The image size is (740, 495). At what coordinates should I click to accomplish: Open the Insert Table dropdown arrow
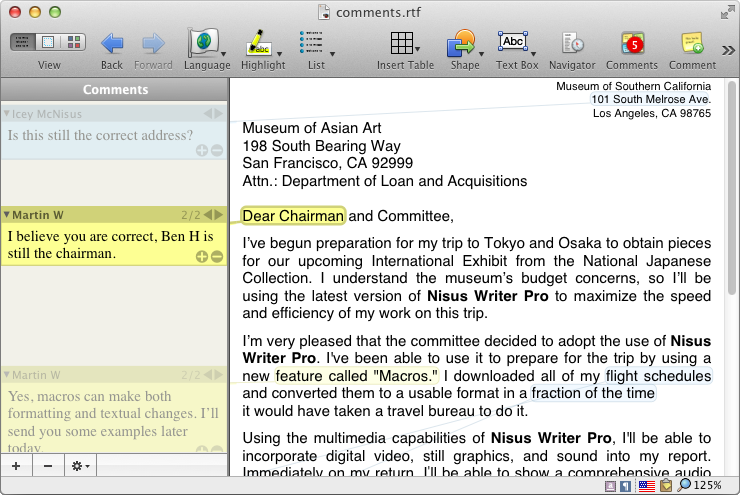pyautogui.click(x=418, y=49)
